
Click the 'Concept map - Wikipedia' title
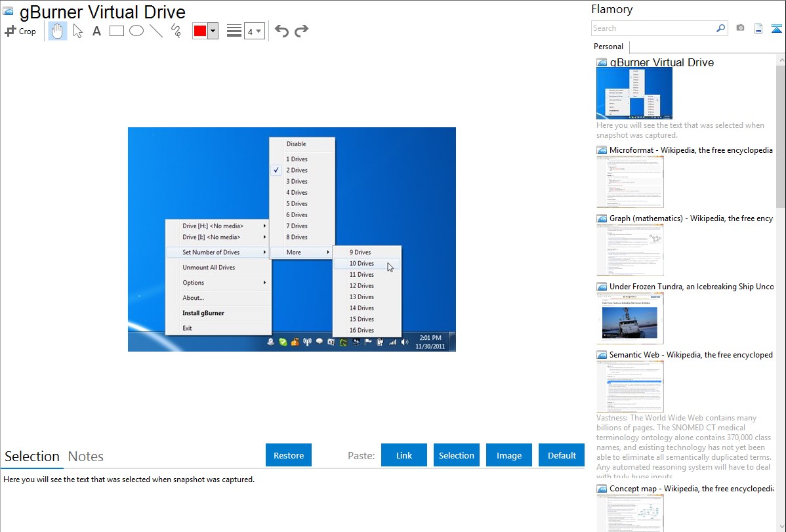[691, 488]
